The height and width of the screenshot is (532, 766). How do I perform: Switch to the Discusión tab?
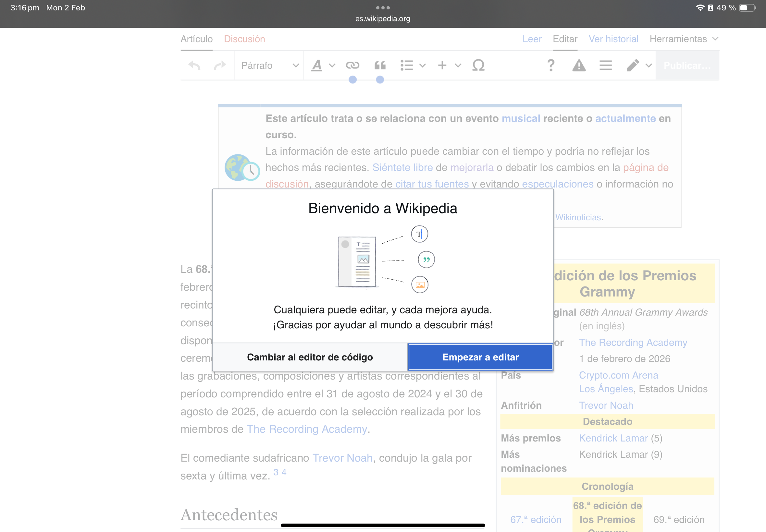(244, 39)
